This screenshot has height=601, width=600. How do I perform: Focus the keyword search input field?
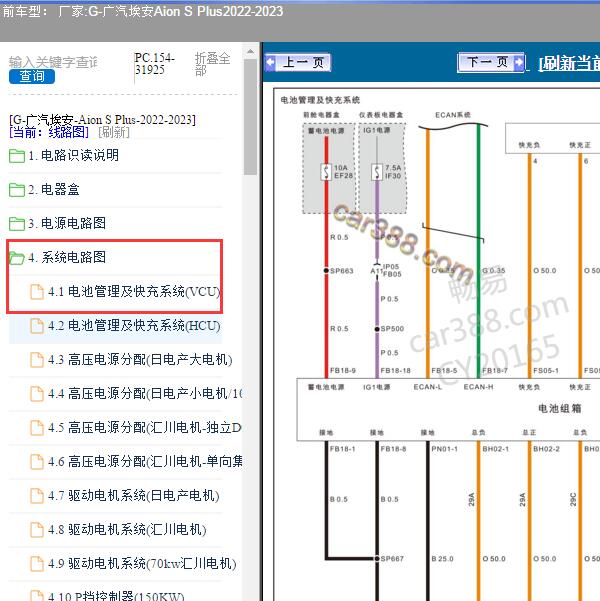click(54, 62)
